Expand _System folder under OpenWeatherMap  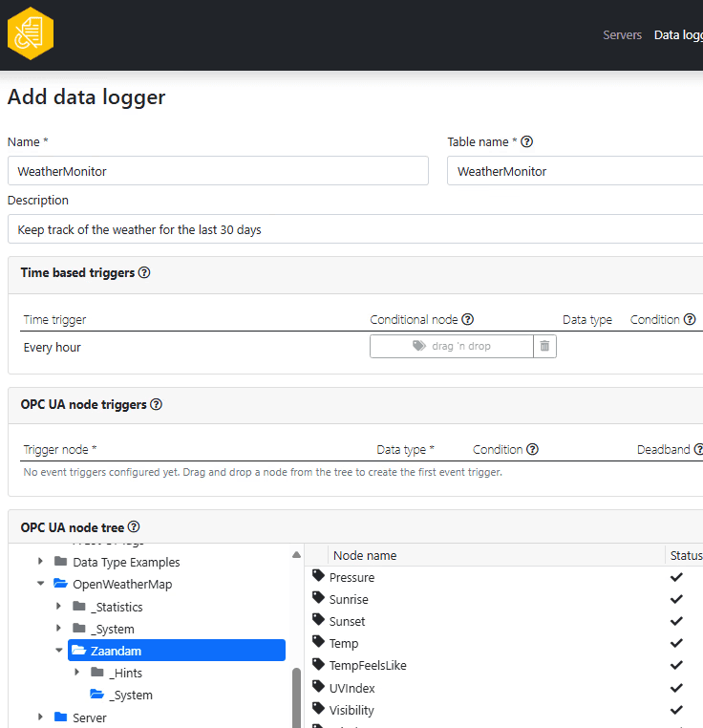[x=58, y=629]
